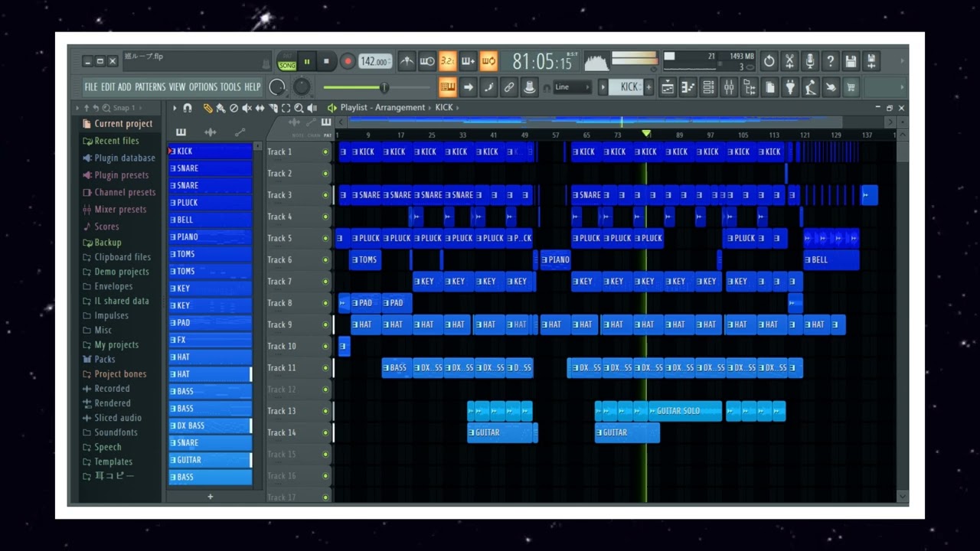Screen dimensions: 980x551
Task: Toggle wait for input before playing
Action: tap(427, 61)
